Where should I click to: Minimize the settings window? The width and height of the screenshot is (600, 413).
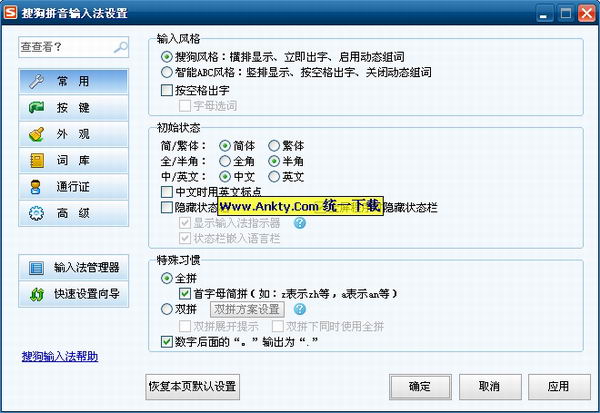544,13
